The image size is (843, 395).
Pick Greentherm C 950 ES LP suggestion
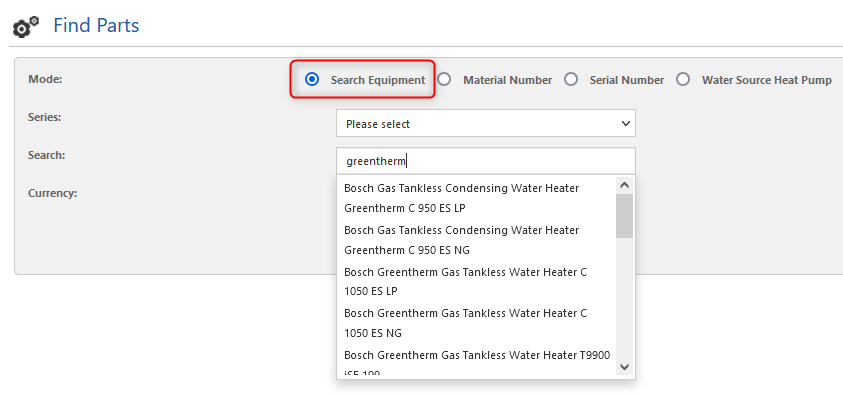(x=476, y=198)
